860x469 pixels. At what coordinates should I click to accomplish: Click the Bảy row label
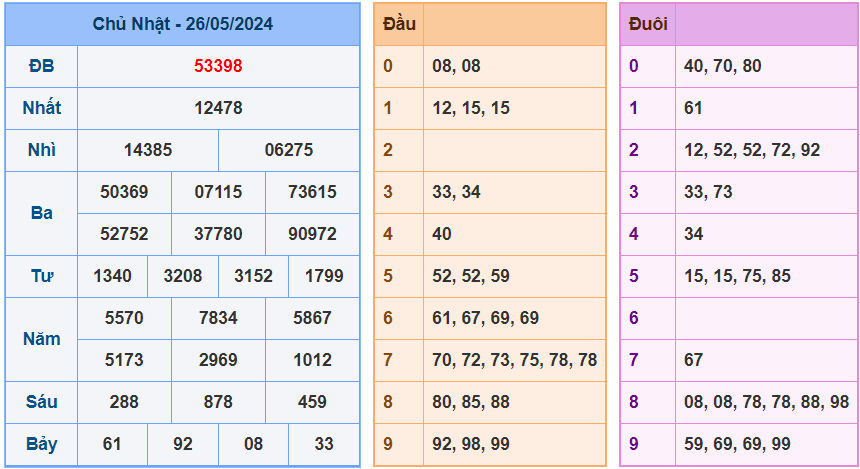click(x=42, y=444)
